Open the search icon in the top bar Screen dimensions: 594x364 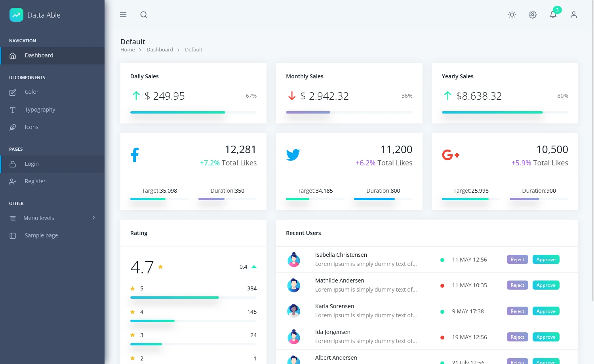pos(143,15)
